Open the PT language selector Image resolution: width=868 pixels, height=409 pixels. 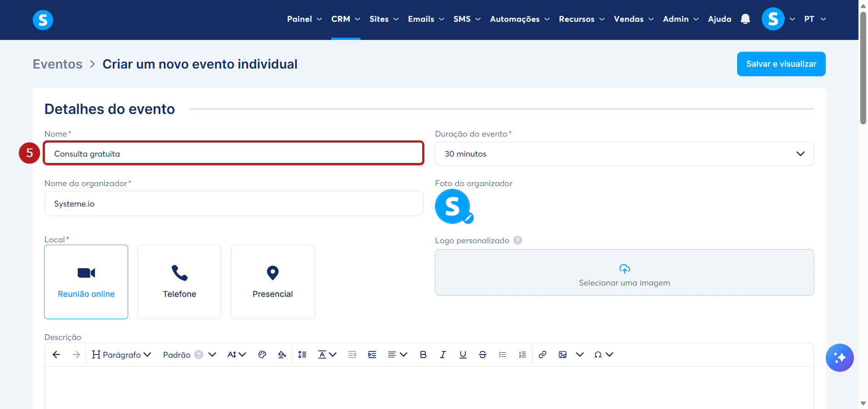click(x=815, y=19)
